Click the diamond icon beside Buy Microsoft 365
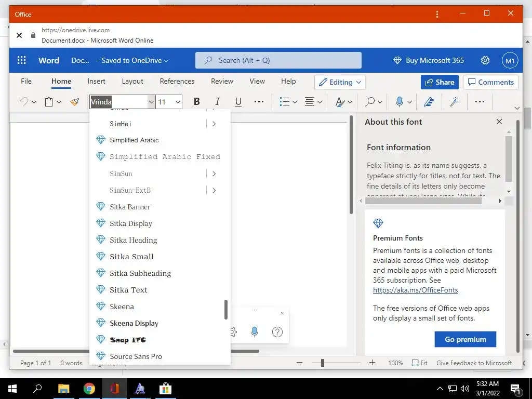Image resolution: width=532 pixels, height=399 pixels. pos(397,60)
